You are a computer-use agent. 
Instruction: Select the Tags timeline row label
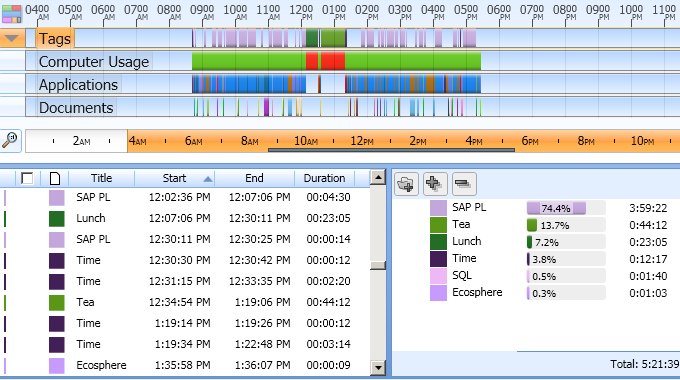click(x=55, y=39)
